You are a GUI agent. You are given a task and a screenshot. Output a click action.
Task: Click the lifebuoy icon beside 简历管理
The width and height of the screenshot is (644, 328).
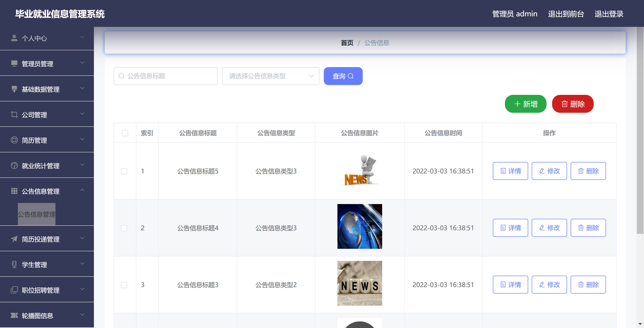[x=14, y=140]
